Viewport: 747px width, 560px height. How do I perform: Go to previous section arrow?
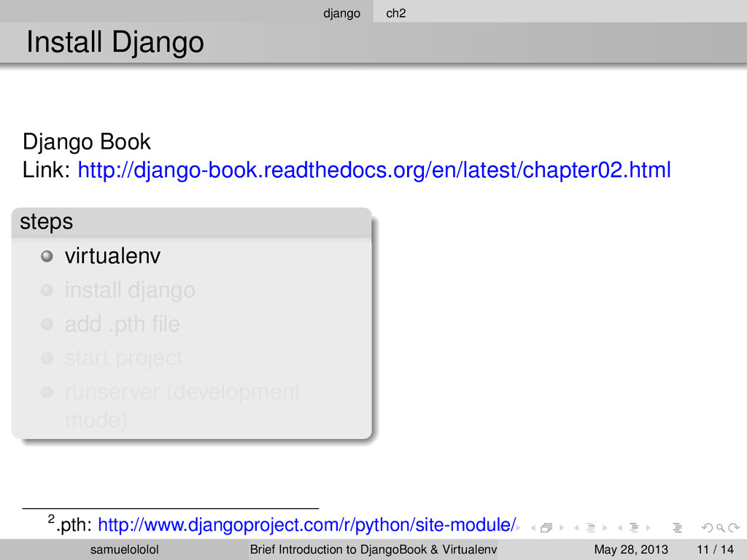click(620, 528)
